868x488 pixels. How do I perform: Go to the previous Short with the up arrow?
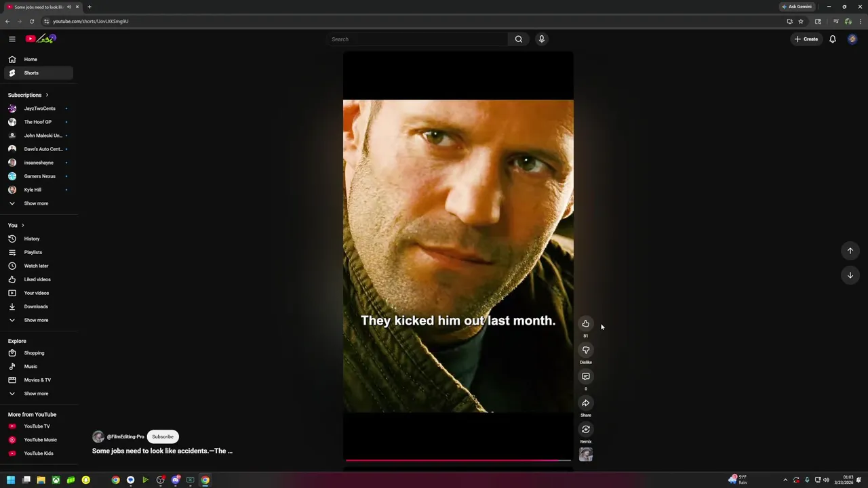coord(850,251)
